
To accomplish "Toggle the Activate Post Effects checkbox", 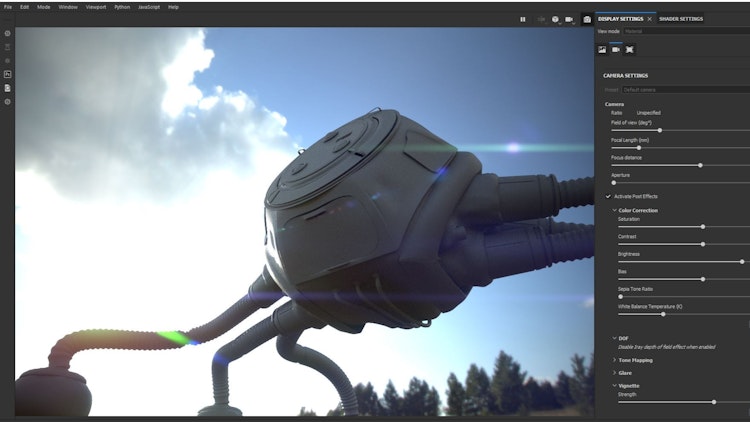I will [x=608, y=196].
